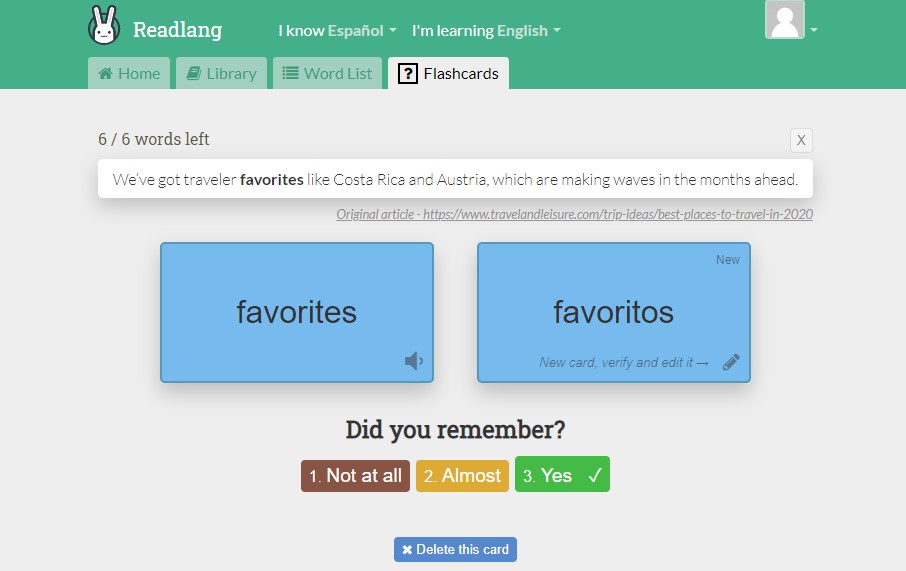Click the "favoritos" translation card

click(613, 311)
